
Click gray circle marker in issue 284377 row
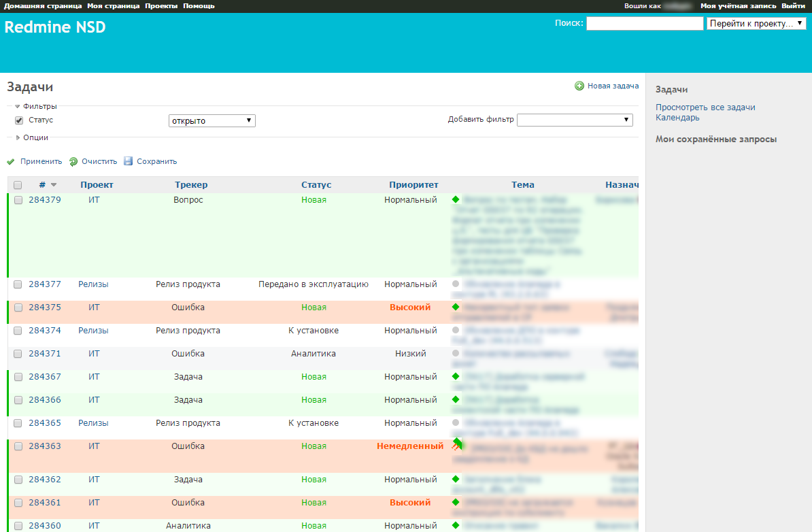(456, 284)
